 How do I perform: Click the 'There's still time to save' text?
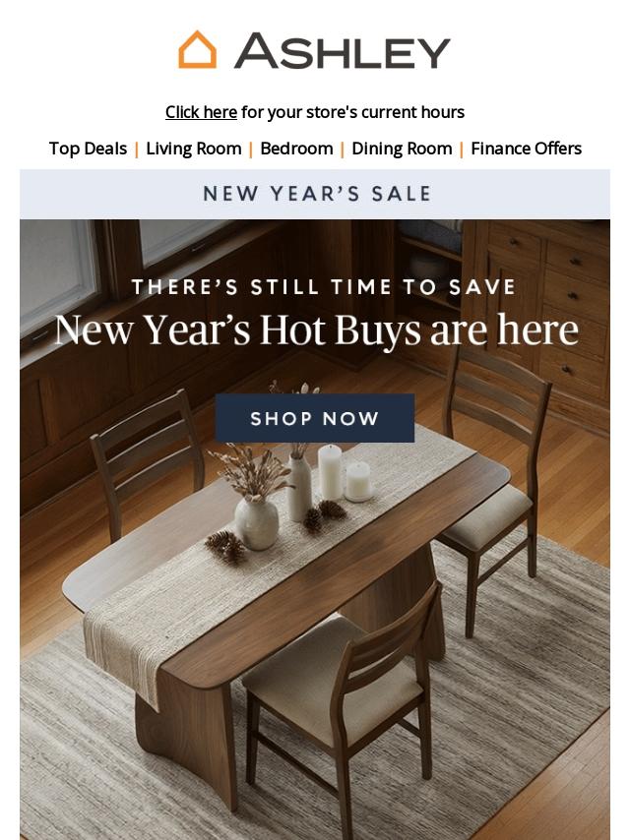click(323, 287)
